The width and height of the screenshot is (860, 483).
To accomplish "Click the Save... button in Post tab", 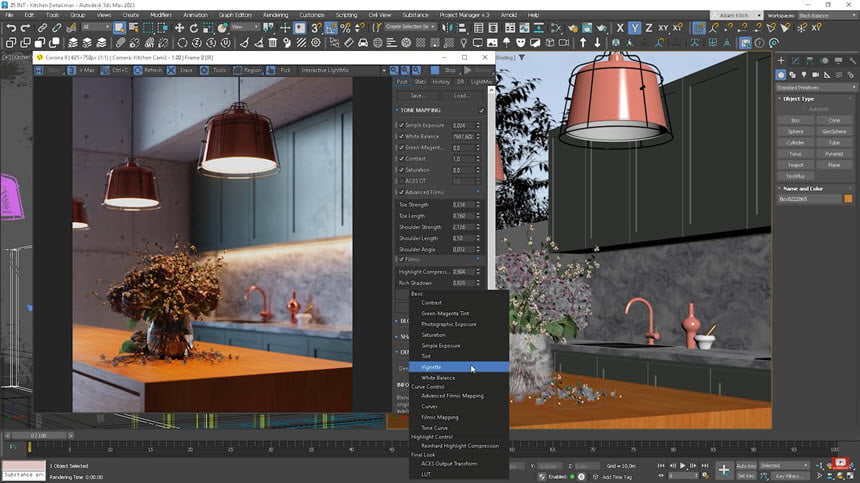I will pyautogui.click(x=417, y=95).
